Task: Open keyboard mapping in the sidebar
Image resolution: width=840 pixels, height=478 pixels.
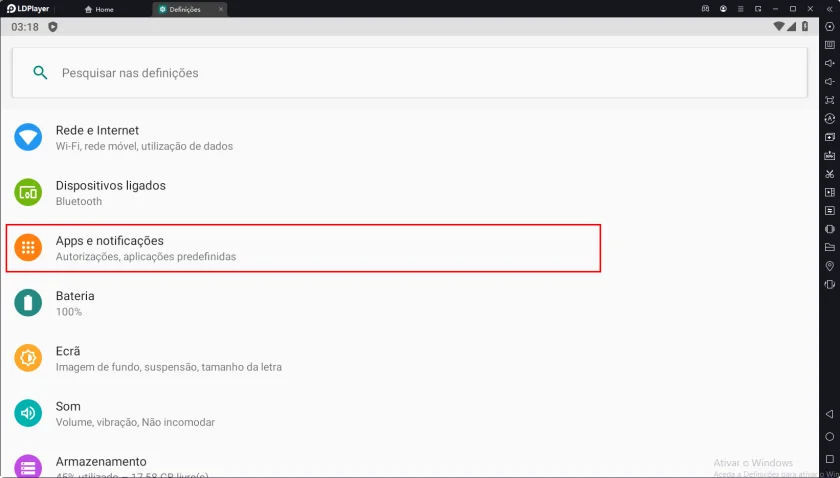Action: [830, 45]
